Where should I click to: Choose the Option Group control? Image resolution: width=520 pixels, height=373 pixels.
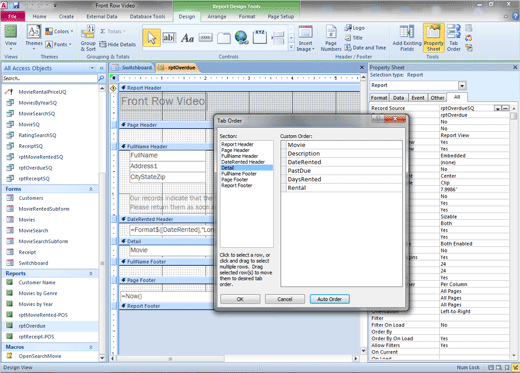click(260, 37)
